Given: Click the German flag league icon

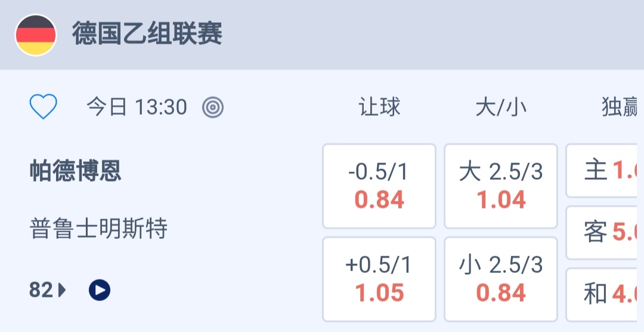Looking at the screenshot, I should click(x=36, y=35).
